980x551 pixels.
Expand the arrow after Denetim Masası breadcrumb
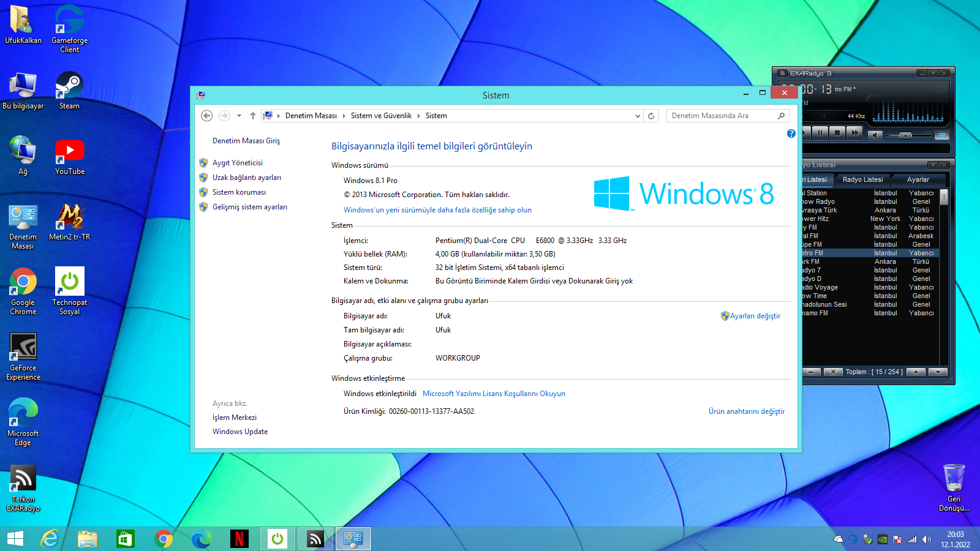point(344,116)
